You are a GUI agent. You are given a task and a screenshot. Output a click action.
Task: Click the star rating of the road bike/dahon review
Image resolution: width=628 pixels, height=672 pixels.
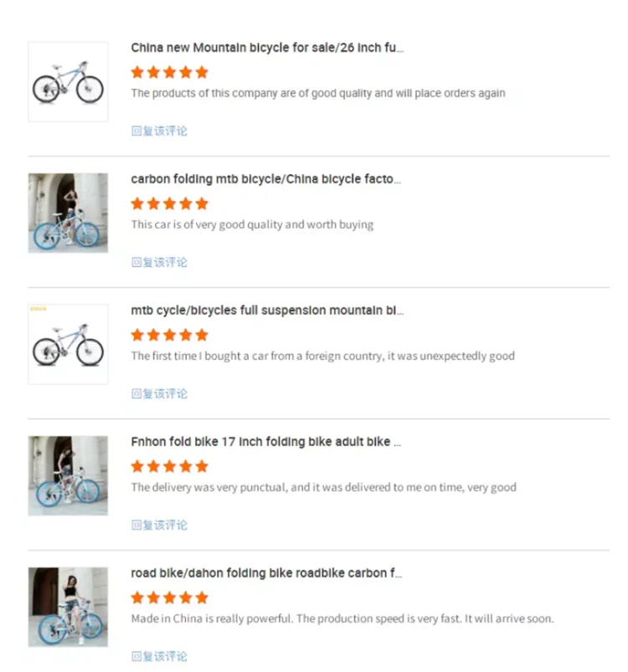point(169,598)
